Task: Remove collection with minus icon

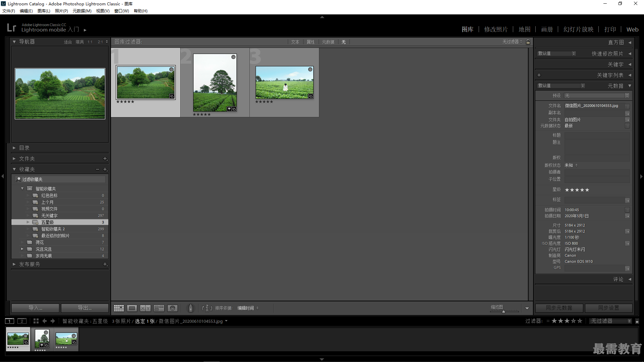Action: point(97,169)
